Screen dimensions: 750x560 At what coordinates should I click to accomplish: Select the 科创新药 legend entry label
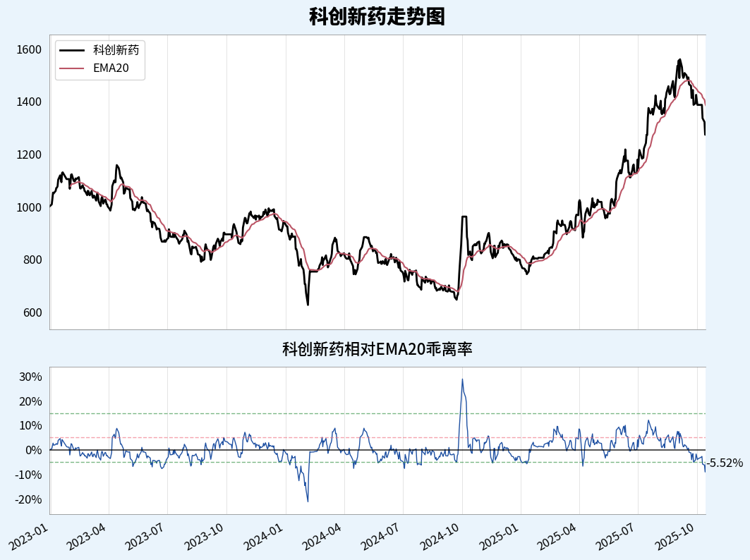[116, 50]
